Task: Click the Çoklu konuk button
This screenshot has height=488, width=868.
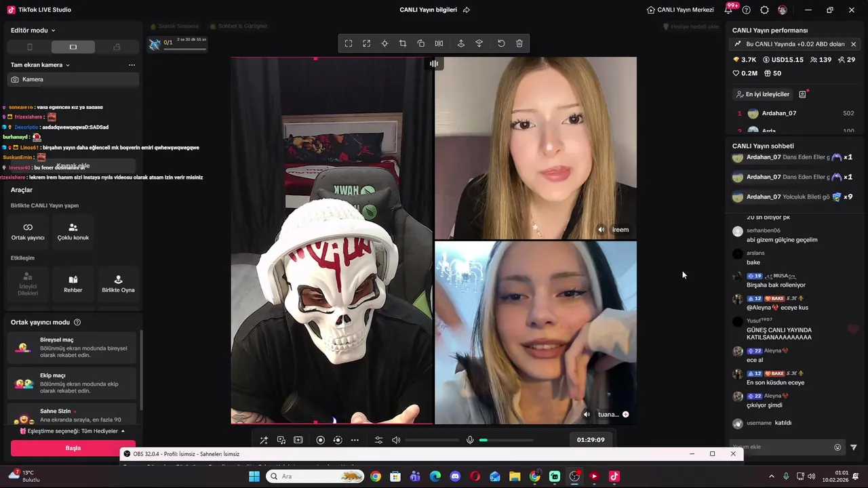Action: click(73, 232)
